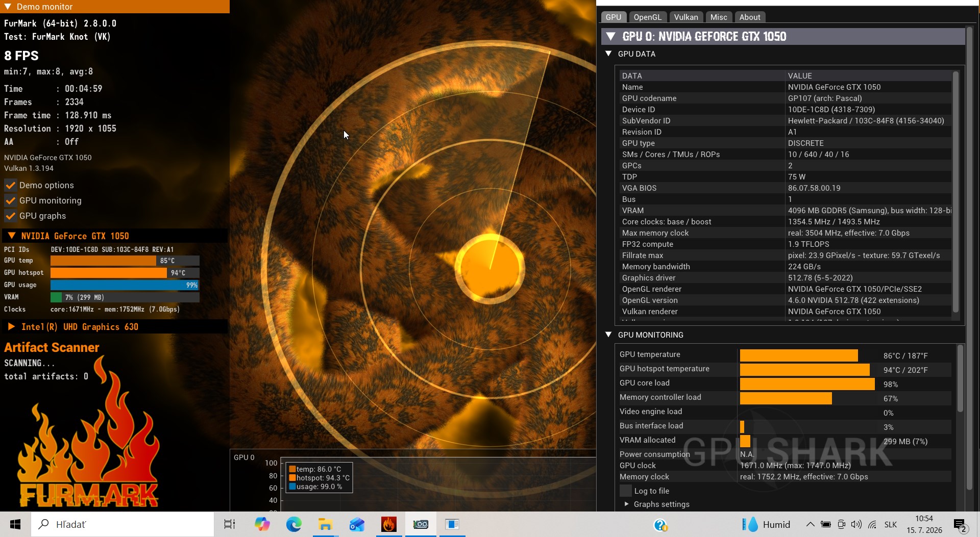Collapse the NVIDIA GeForce GTX 1050 section
Image resolution: width=980 pixels, height=537 pixels.
tap(11, 236)
